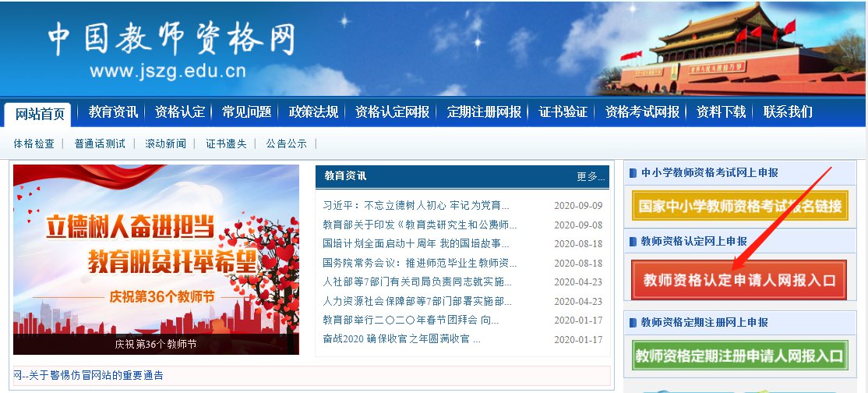Open the 公告公示 link
The width and height of the screenshot is (868, 393).
(286, 143)
